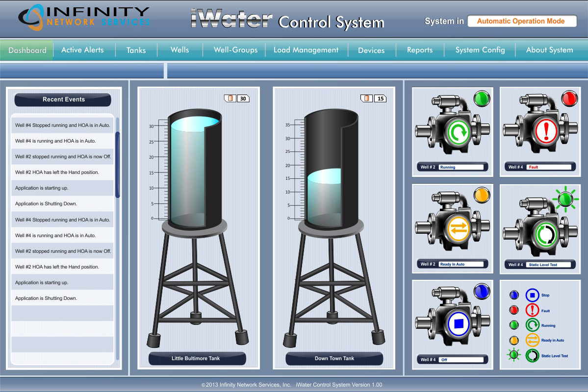Viewport: 588px width, 392px height.
Task: Click the Fault exclamation icon in the legend
Action: (532, 310)
